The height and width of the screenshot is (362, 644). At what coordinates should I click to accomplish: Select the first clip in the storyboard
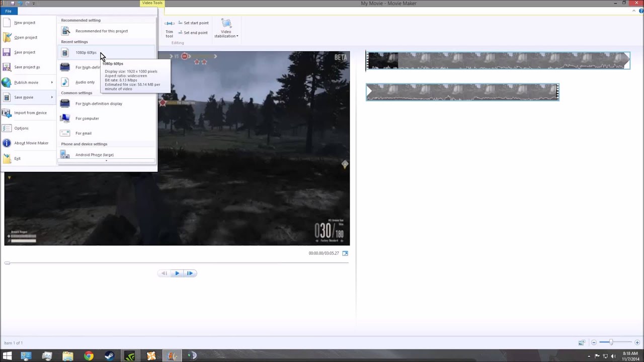click(x=498, y=60)
